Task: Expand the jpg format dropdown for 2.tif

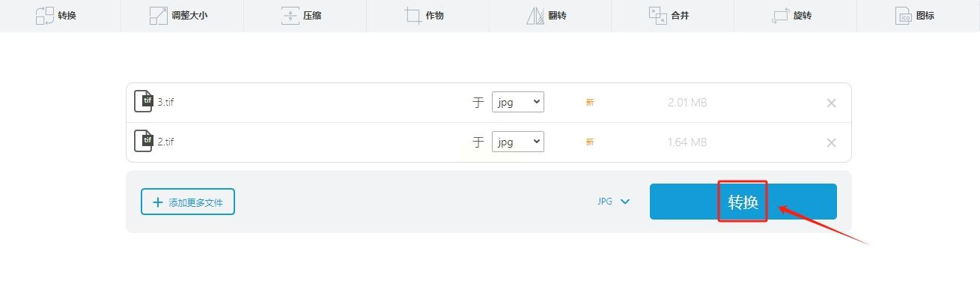Action: [x=517, y=141]
